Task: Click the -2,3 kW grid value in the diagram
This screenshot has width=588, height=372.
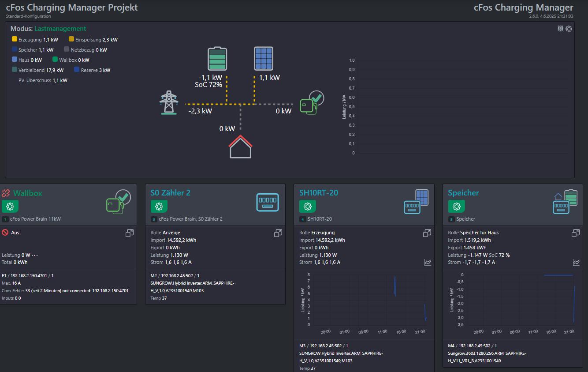Action: 200,111
